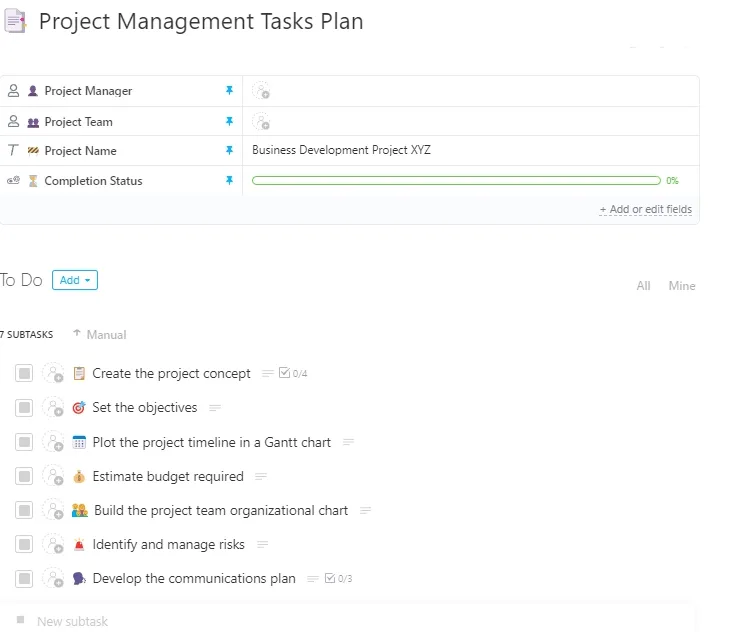
Task: Show All to-do items
Action: click(643, 286)
